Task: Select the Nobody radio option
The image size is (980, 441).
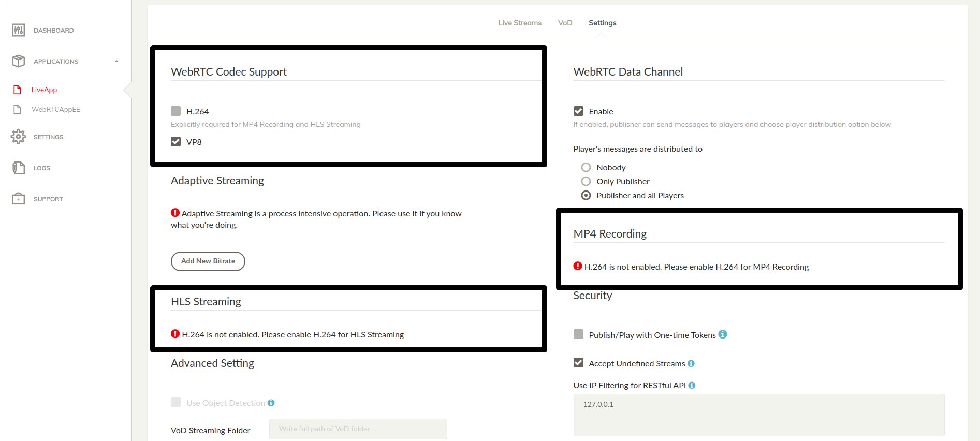Action: tap(586, 167)
